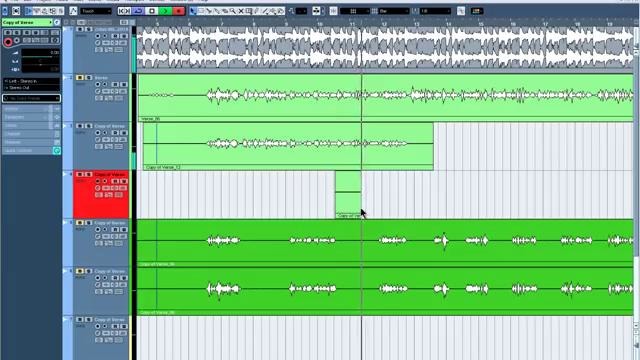The width and height of the screenshot is (640, 360).
Task: Click the Stop transport button
Action: click(x=152, y=11)
